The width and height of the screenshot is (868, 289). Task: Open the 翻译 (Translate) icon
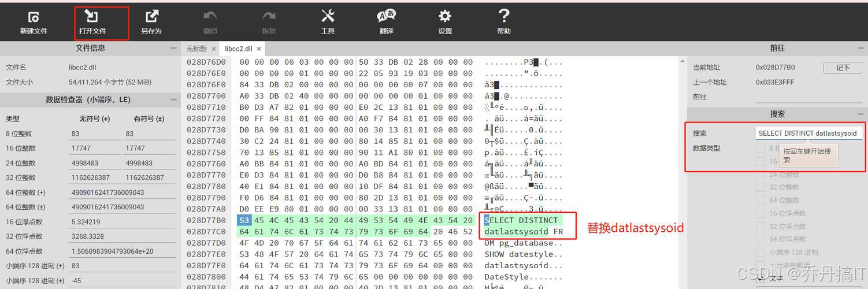tap(386, 16)
